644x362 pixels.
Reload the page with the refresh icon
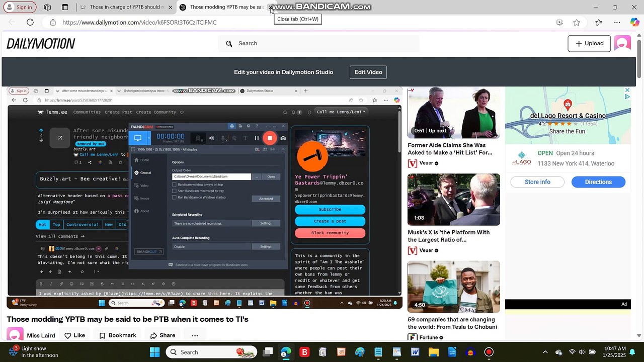[30, 22]
